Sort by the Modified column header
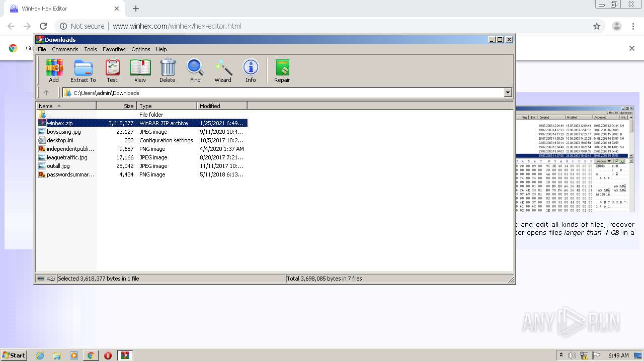644x362 pixels. [x=222, y=106]
